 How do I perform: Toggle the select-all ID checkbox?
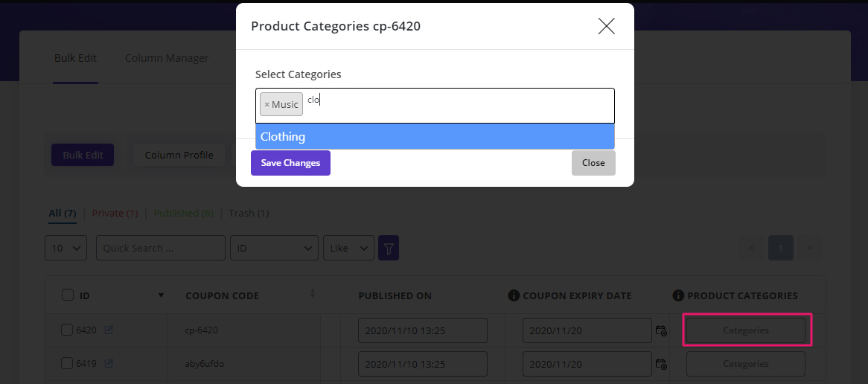coord(68,295)
